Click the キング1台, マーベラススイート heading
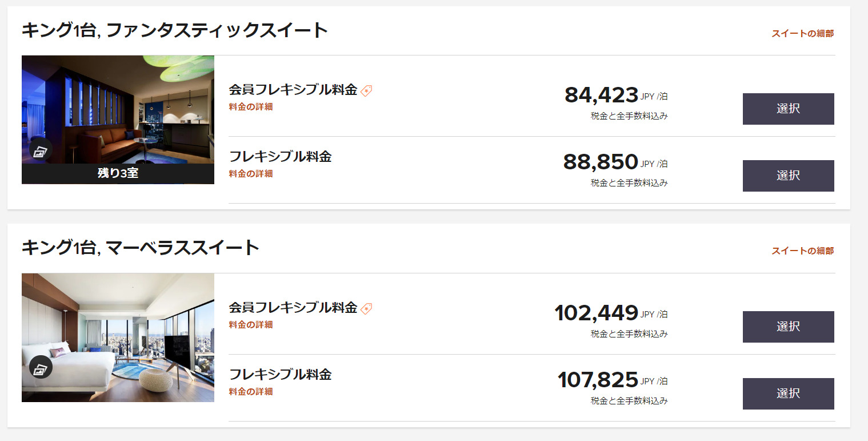 [141, 247]
